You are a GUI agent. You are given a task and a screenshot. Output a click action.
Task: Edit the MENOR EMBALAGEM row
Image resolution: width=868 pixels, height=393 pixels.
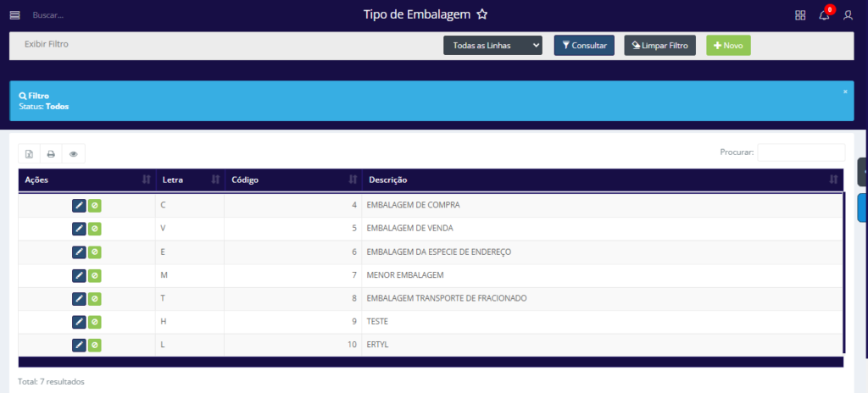click(79, 275)
